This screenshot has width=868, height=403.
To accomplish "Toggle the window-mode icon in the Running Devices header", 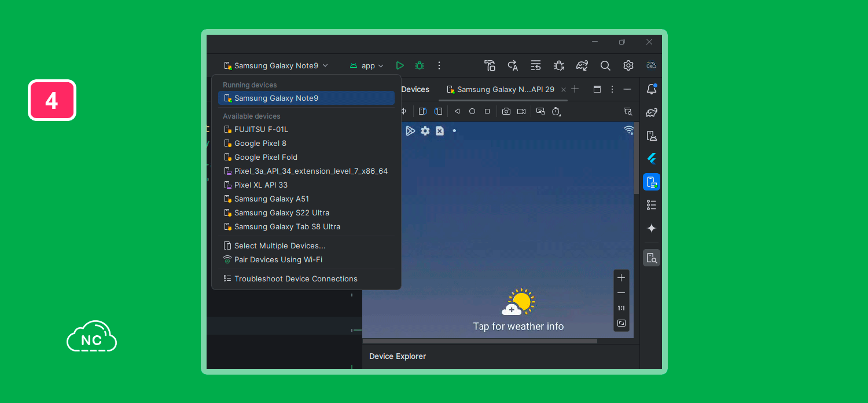I will pos(597,89).
